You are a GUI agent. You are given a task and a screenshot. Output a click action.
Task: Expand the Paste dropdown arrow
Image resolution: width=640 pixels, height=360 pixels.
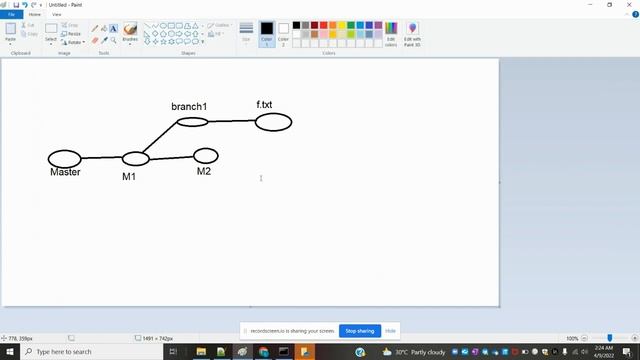coord(11,43)
